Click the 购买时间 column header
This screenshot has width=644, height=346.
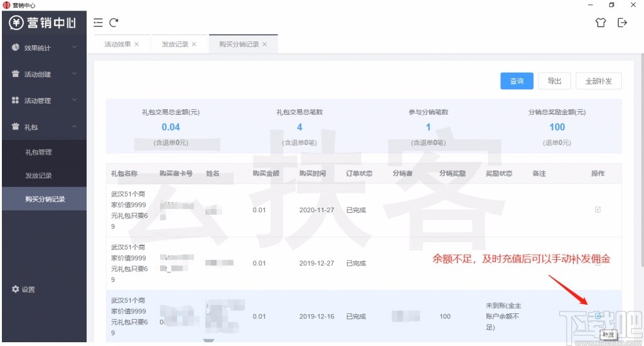(313, 173)
